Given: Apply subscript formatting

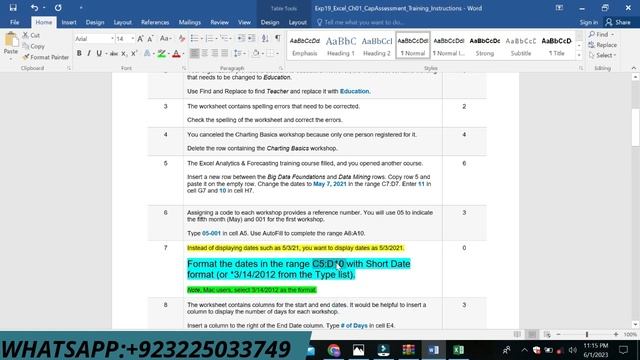Looking at the screenshot, I should coord(124,53).
